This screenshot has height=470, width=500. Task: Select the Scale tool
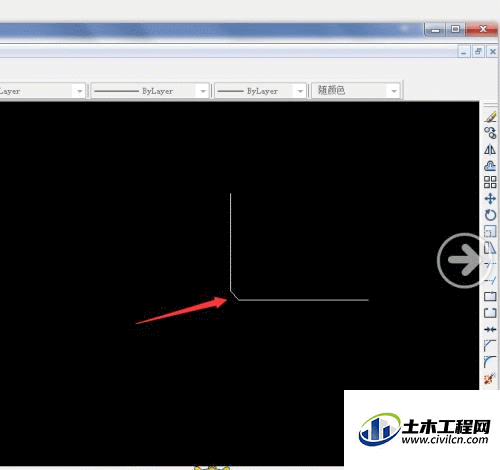(490, 231)
